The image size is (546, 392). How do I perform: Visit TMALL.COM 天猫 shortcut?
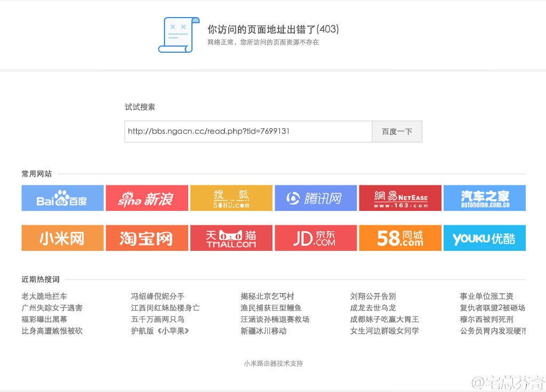[x=231, y=238]
